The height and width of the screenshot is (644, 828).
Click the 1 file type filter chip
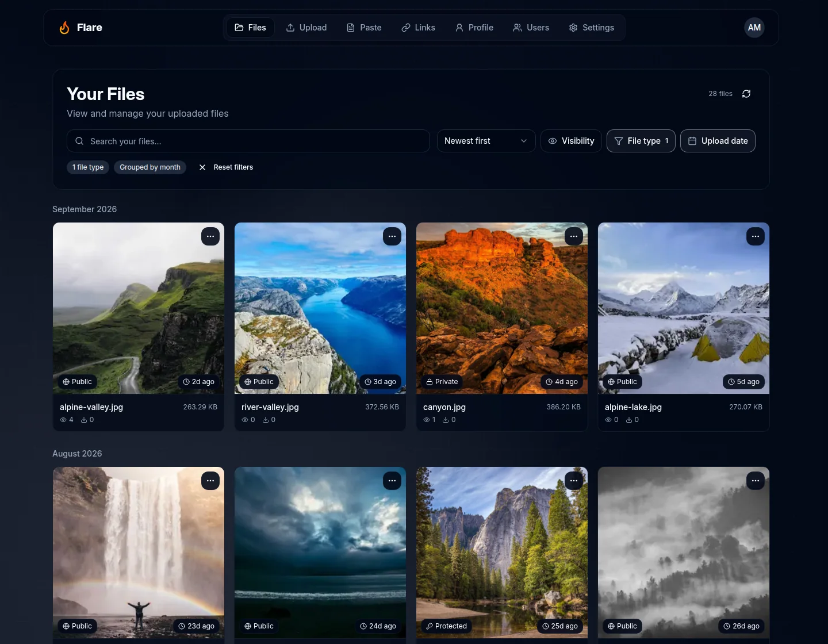tap(88, 167)
